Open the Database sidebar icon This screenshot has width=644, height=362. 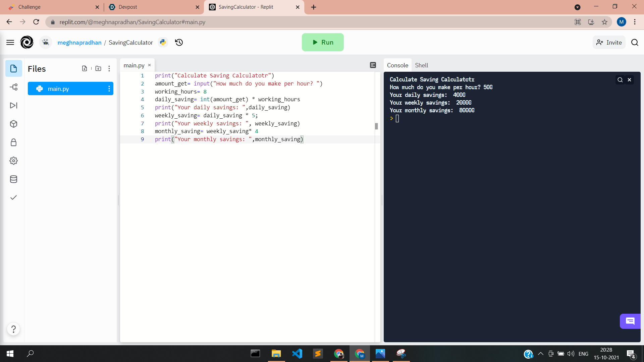pyautogui.click(x=14, y=179)
